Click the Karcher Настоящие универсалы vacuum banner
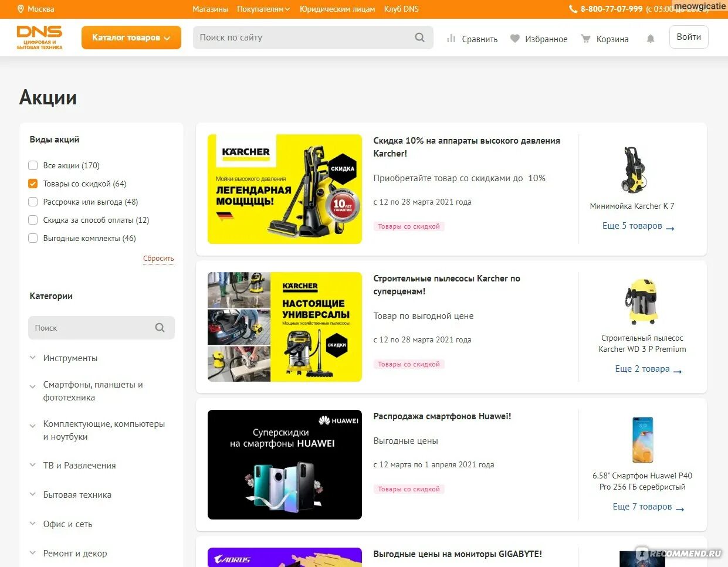 [x=285, y=327]
